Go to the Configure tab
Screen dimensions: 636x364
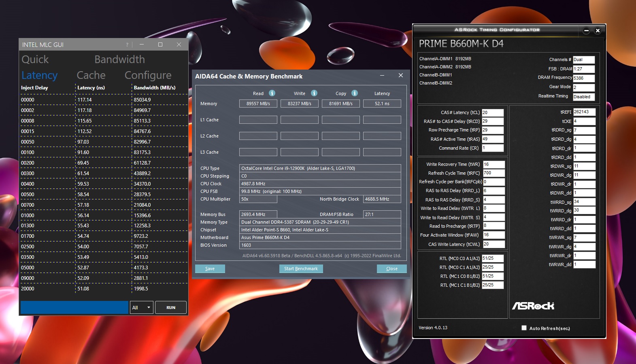[148, 75]
